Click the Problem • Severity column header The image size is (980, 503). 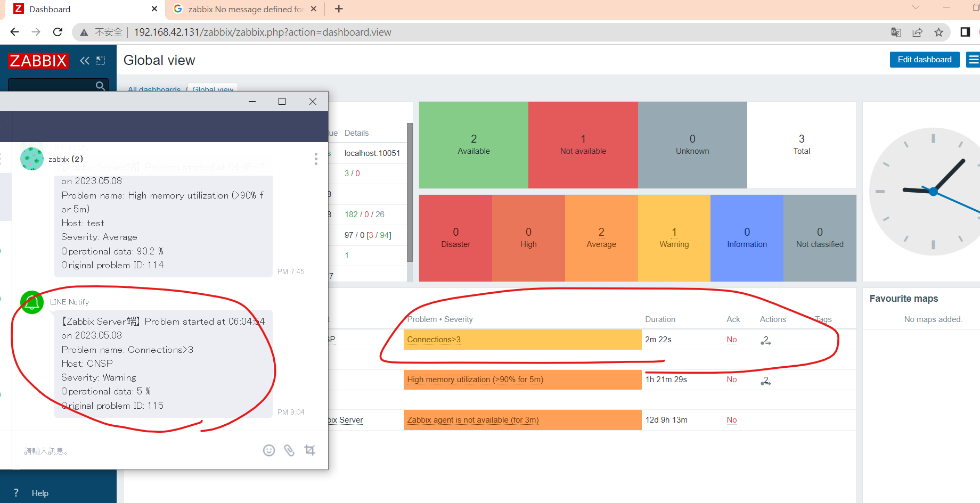pos(440,319)
